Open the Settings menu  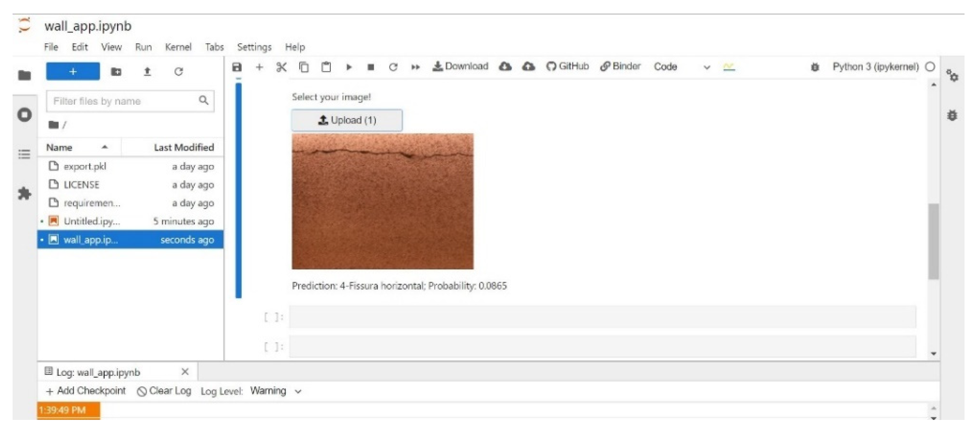point(254,47)
